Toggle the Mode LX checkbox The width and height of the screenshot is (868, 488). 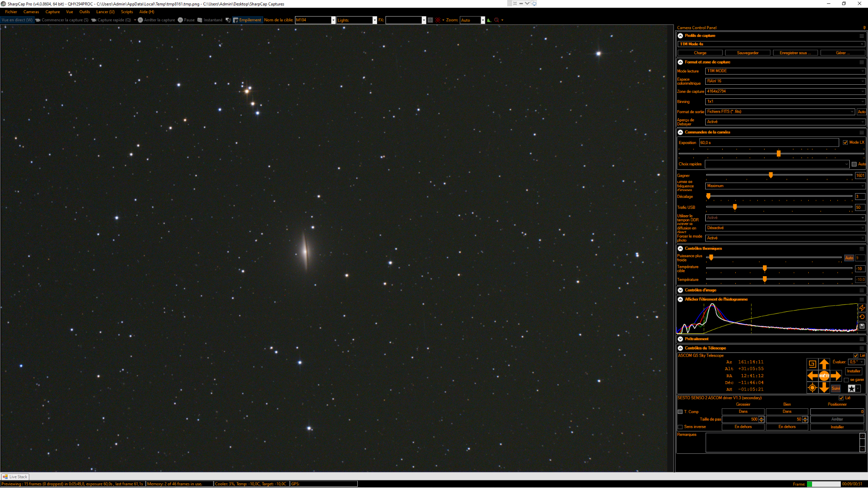pyautogui.click(x=846, y=142)
